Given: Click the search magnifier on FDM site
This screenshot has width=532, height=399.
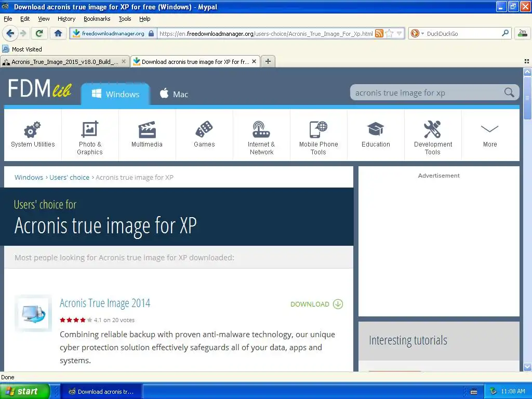Looking at the screenshot, I should (x=509, y=92).
